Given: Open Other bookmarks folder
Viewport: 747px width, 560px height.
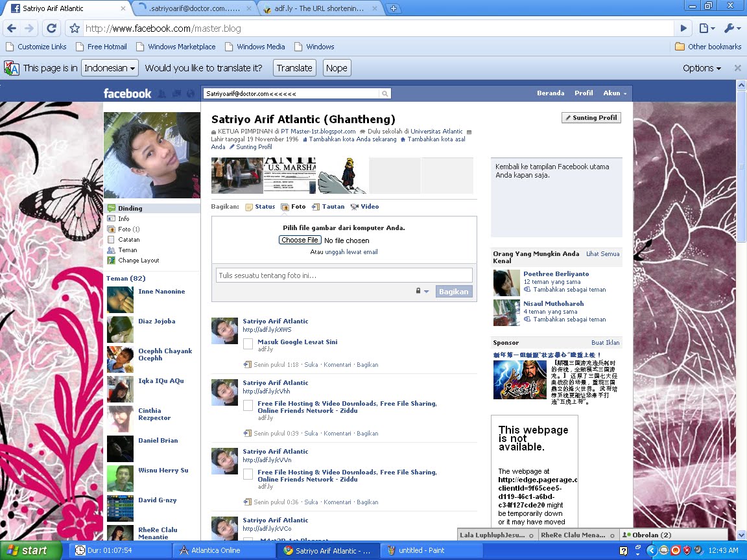Looking at the screenshot, I should click(708, 47).
